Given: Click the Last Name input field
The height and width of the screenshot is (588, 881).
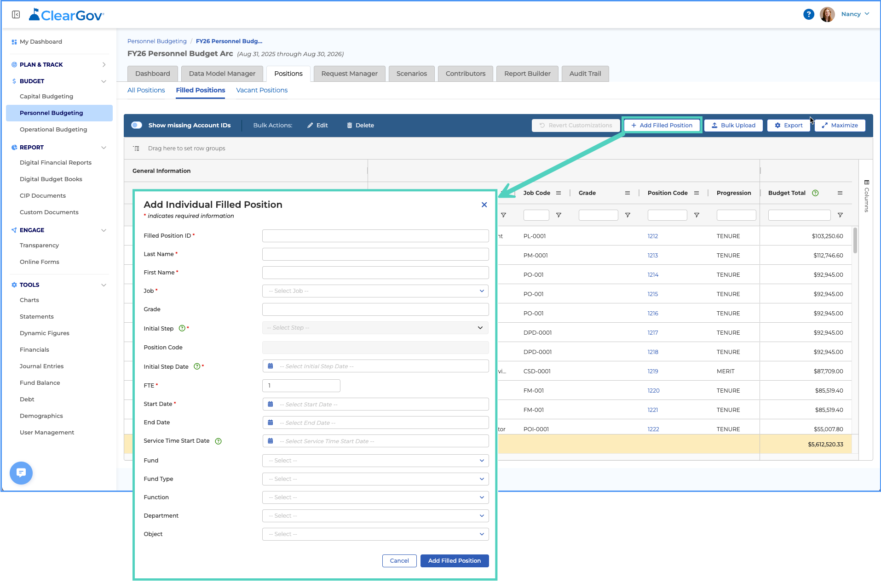Looking at the screenshot, I should 375,254.
